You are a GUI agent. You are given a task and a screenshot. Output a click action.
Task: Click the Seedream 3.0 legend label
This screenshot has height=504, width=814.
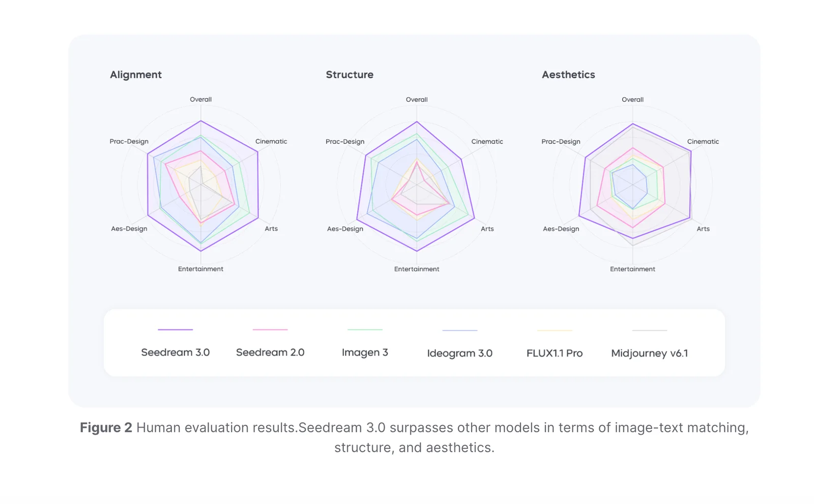click(x=175, y=352)
